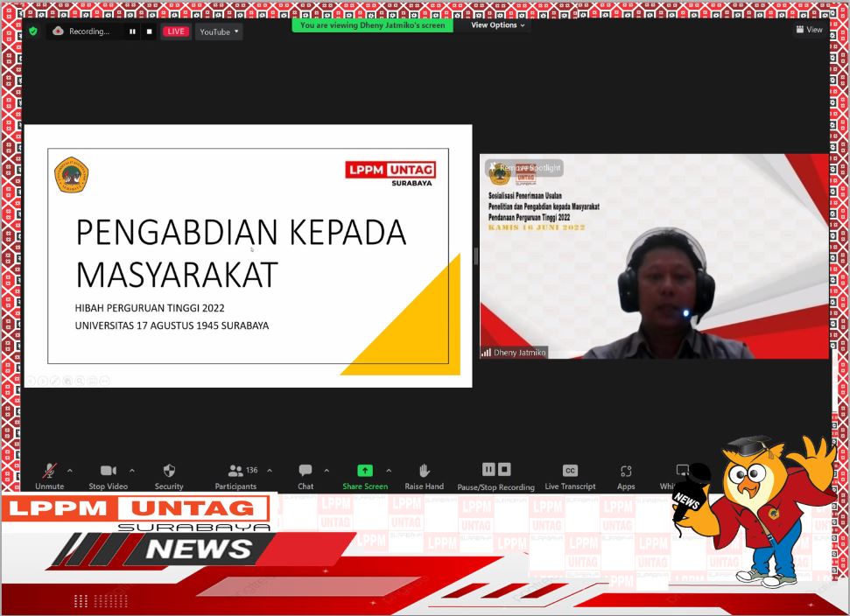
Task: Click the shared slide titled Pengabdian Kepada Masyarakat
Action: click(249, 256)
